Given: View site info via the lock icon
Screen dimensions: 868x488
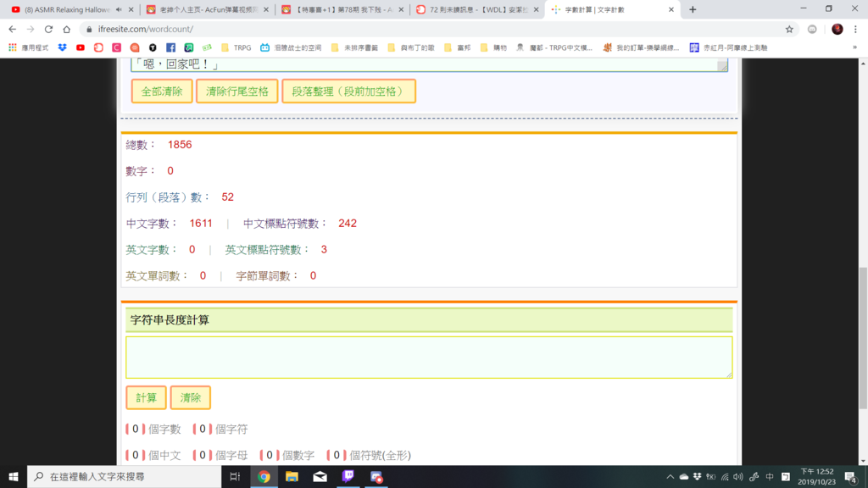Looking at the screenshot, I should point(88,30).
